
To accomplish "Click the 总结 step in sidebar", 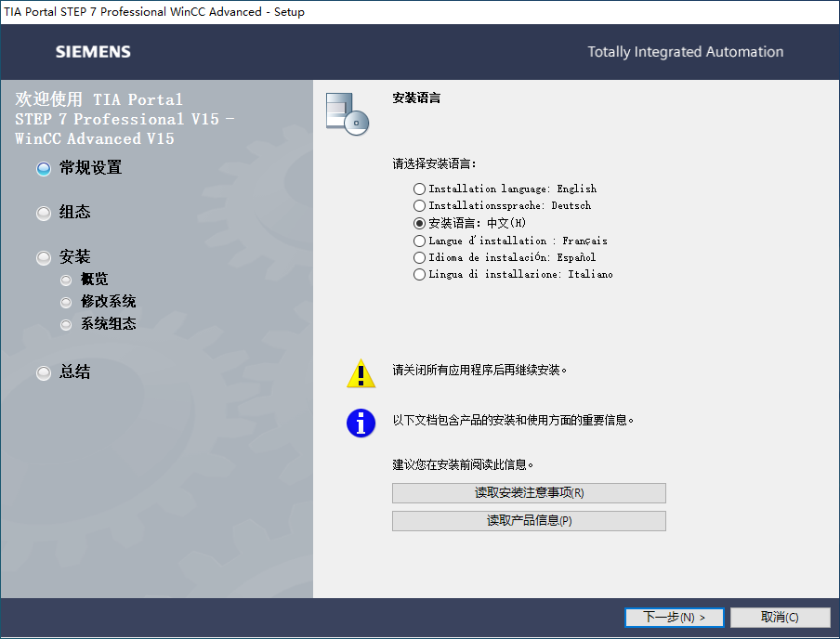I will (x=63, y=372).
